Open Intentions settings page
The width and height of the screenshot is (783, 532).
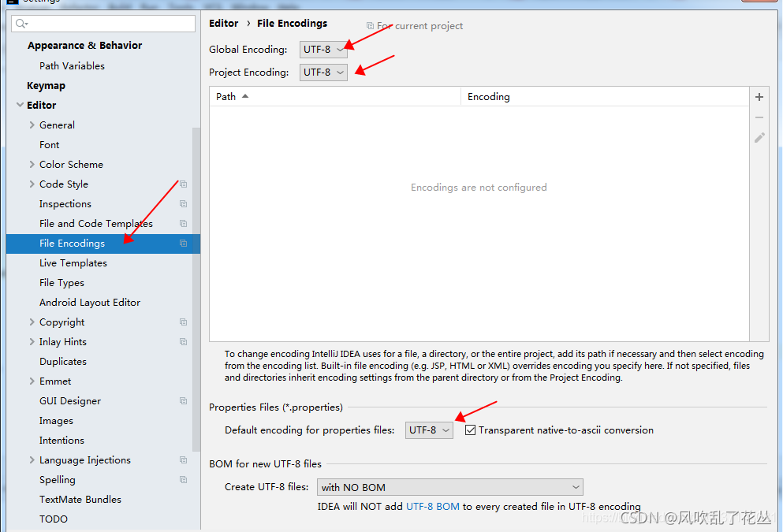click(x=62, y=440)
